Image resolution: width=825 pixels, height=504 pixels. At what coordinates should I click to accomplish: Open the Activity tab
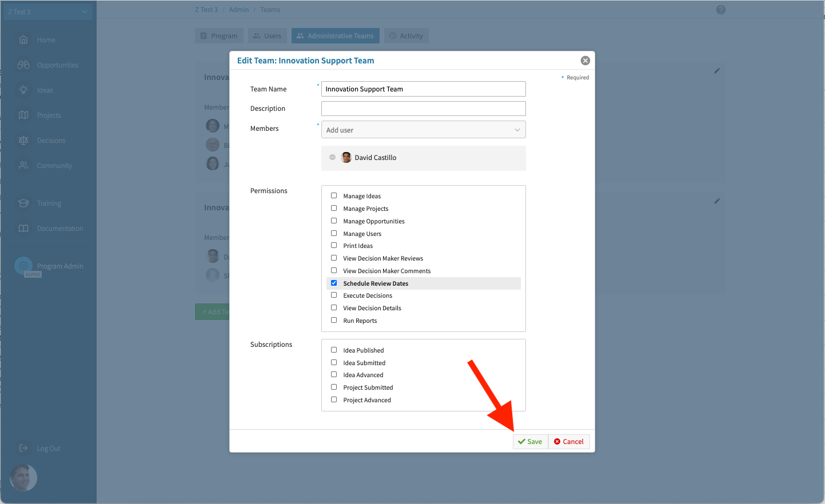click(406, 36)
